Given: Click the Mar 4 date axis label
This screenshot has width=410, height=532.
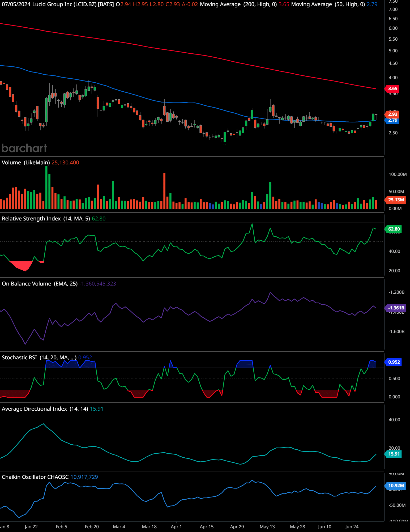Looking at the screenshot, I should pyautogui.click(x=119, y=527).
